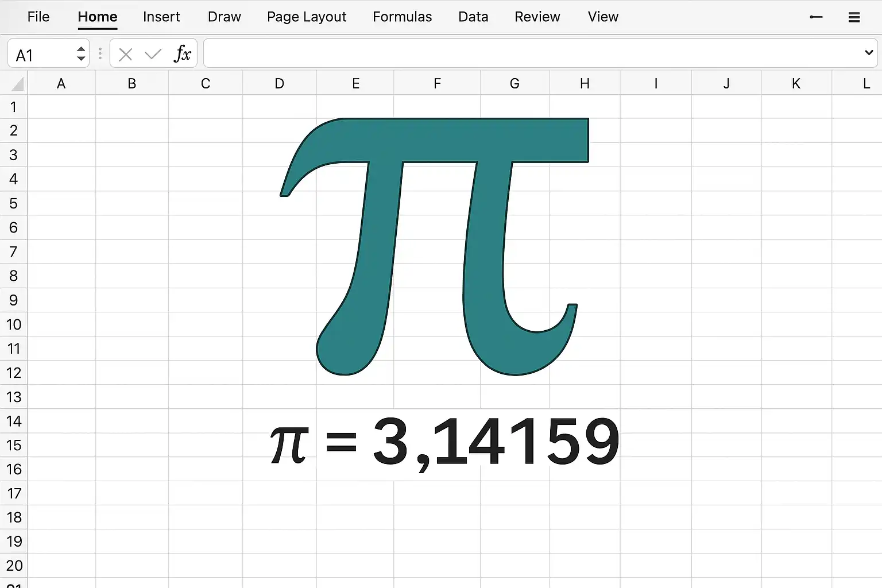Screen dimensions: 882x588
Task: Click the three-dot handle beside the Name Box
Action: pos(100,54)
